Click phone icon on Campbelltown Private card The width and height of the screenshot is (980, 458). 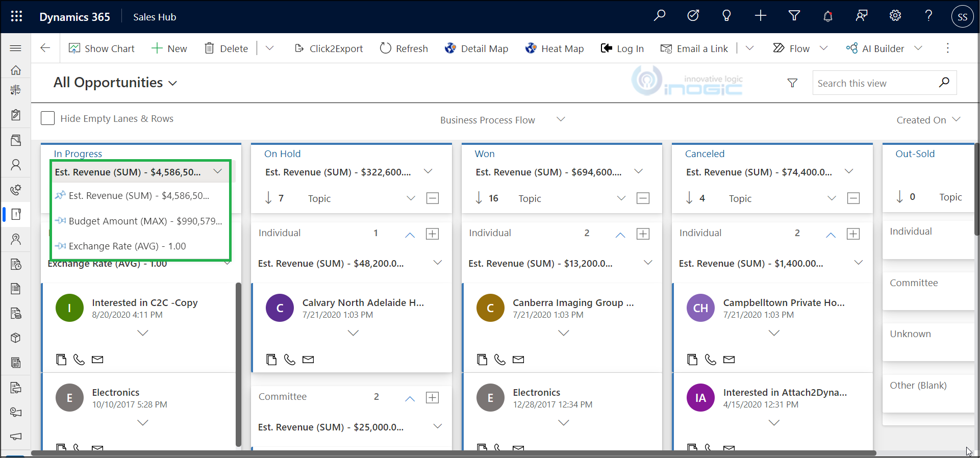[710, 360]
